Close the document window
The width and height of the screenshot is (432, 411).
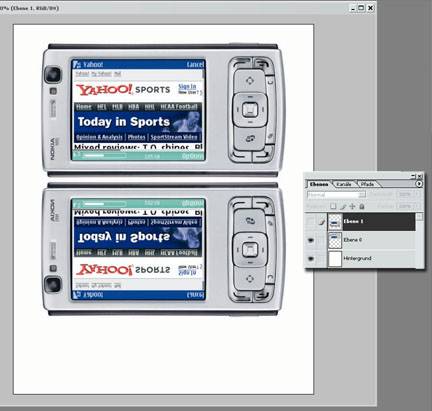click(x=370, y=8)
